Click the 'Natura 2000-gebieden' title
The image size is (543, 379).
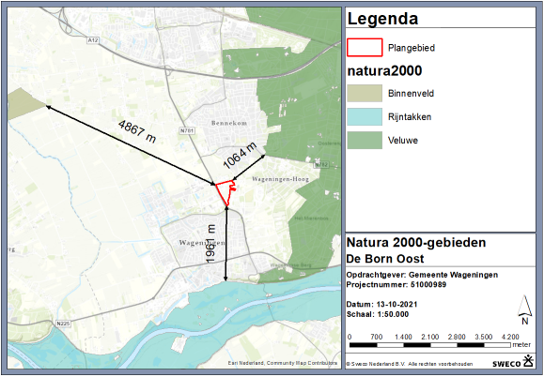point(416,243)
